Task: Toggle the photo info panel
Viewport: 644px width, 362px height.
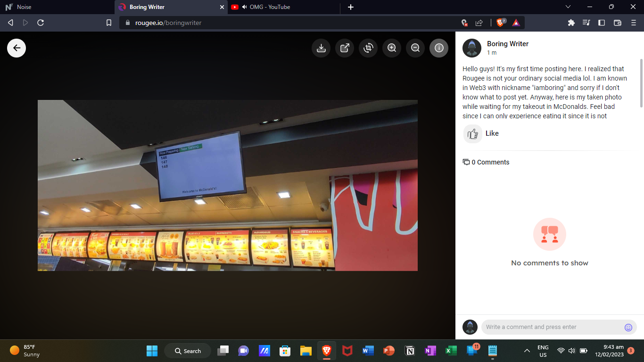Action: point(439,48)
